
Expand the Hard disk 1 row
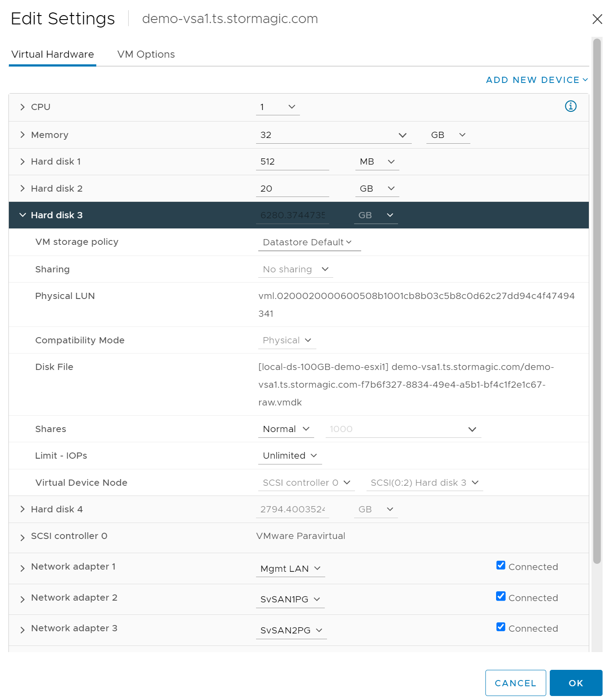[x=23, y=161]
